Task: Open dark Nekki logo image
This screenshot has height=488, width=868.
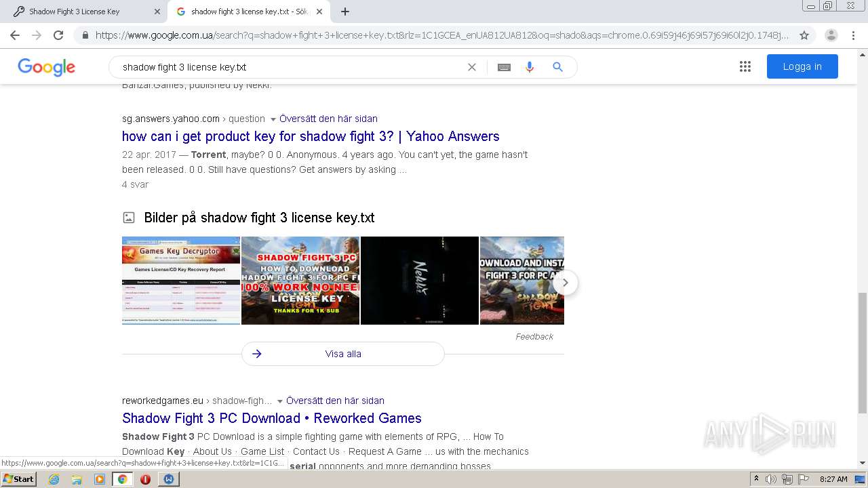Action: pyautogui.click(x=420, y=281)
